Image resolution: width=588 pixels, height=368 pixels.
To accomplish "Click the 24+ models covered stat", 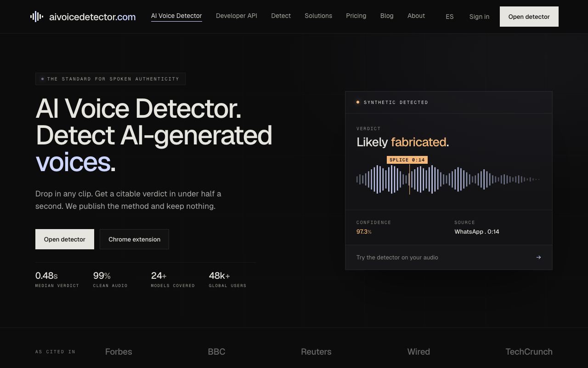I will tap(173, 279).
